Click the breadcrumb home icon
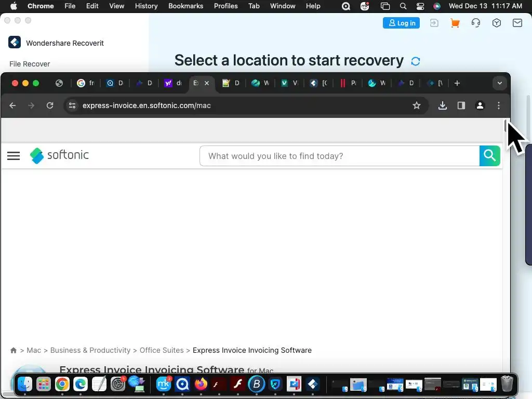Screen dimensions: 532x399 14,350
